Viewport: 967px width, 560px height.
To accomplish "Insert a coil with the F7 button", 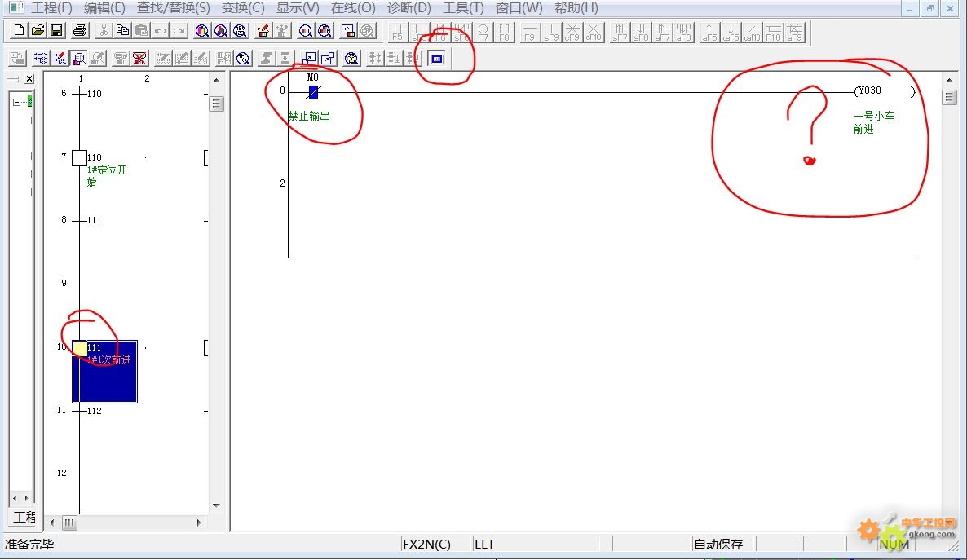I will (x=483, y=32).
